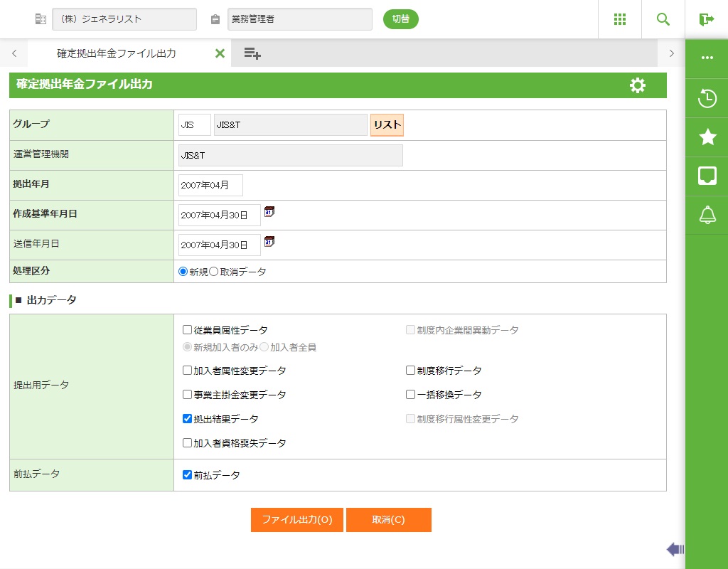Open calendar picker for 送信年月日
The width and height of the screenshot is (728, 569).
pos(269,242)
